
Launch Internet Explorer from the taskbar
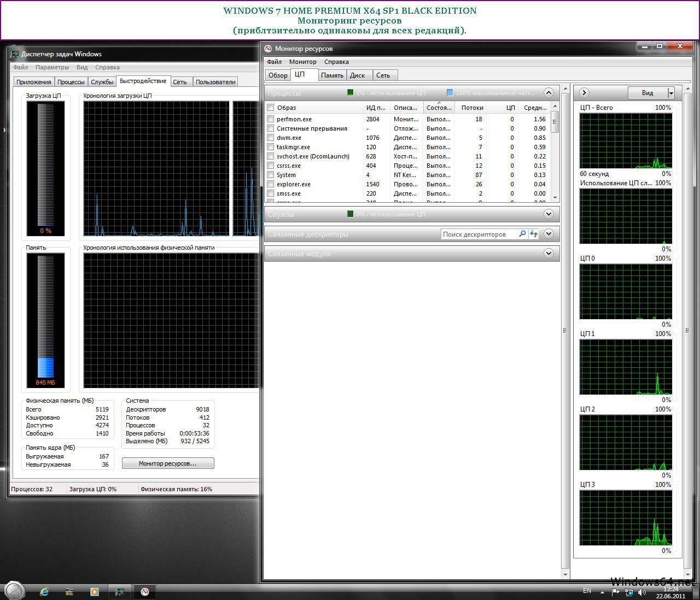tap(44, 591)
